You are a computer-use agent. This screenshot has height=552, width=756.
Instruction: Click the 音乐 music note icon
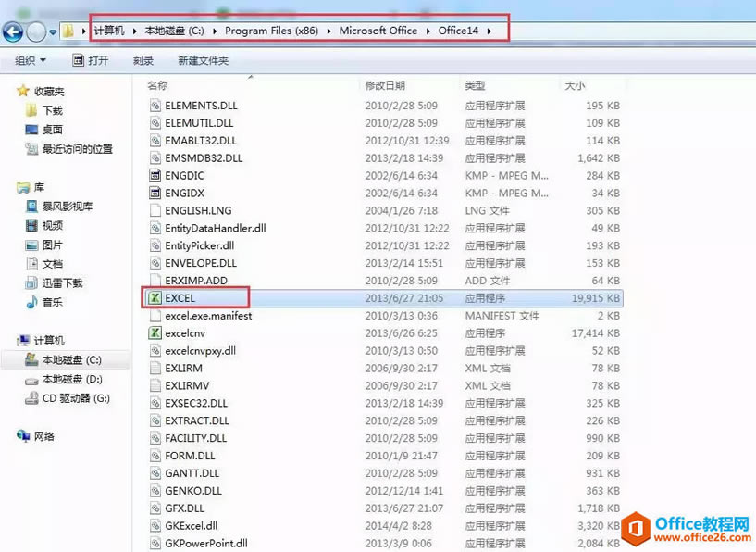[x=32, y=302]
